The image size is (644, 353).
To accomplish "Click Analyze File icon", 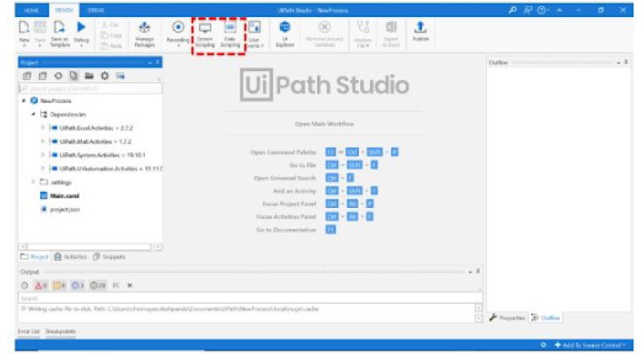I will click(362, 27).
